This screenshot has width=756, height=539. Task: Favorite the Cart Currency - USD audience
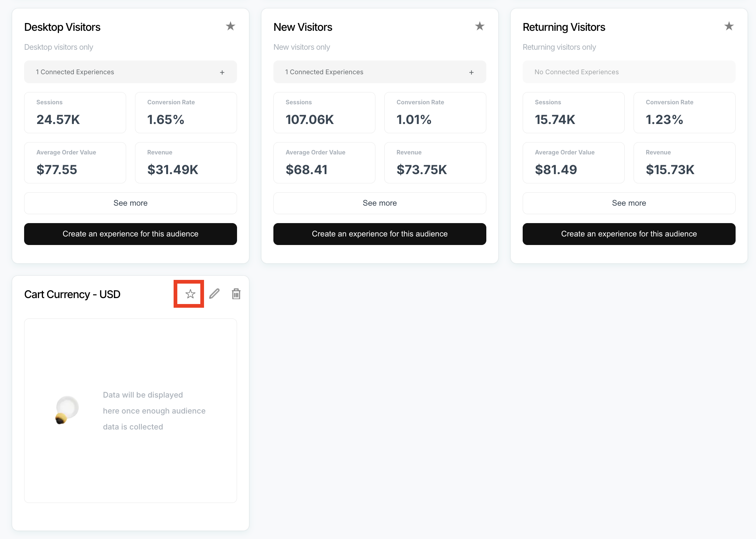point(190,294)
